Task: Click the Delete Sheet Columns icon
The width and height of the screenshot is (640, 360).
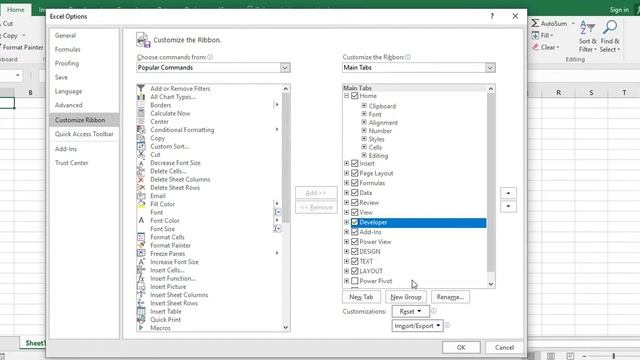Action: (x=141, y=180)
